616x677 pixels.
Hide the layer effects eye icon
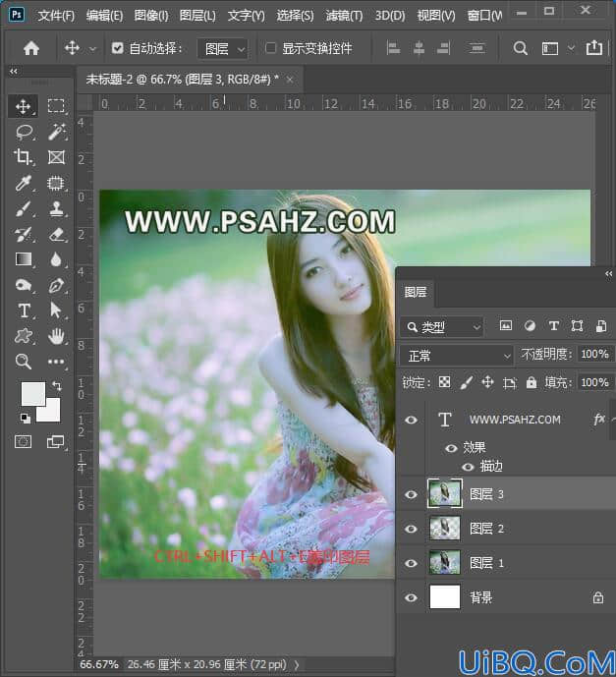[x=451, y=449]
